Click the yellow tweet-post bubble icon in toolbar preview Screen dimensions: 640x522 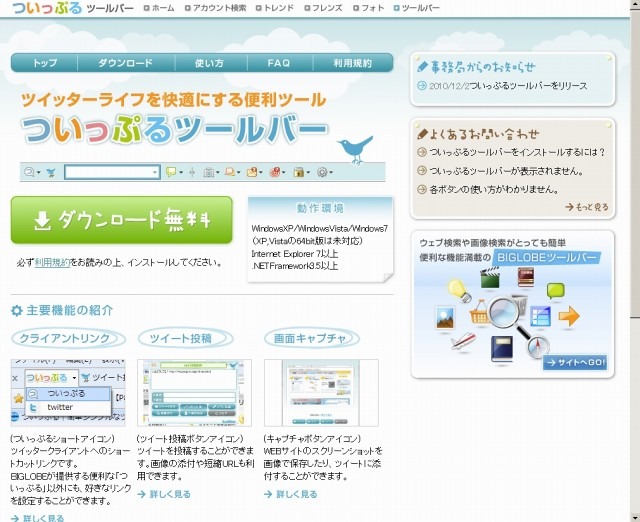click(x=171, y=172)
